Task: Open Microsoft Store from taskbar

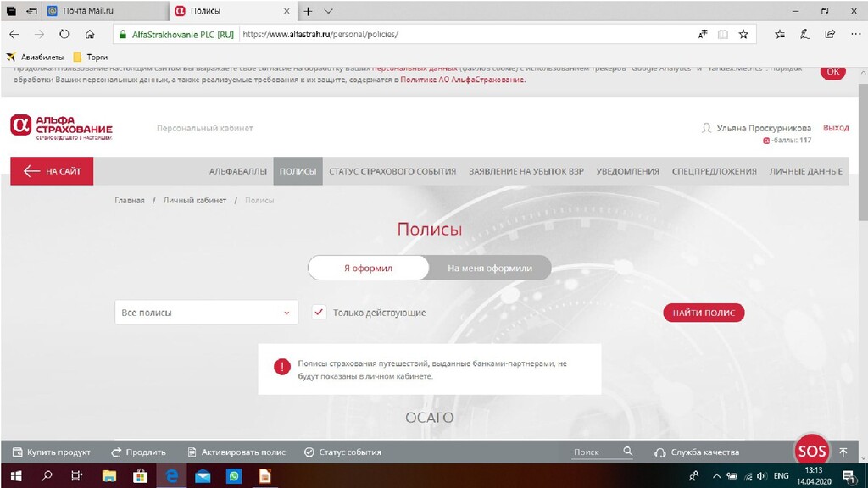Action: (141, 476)
